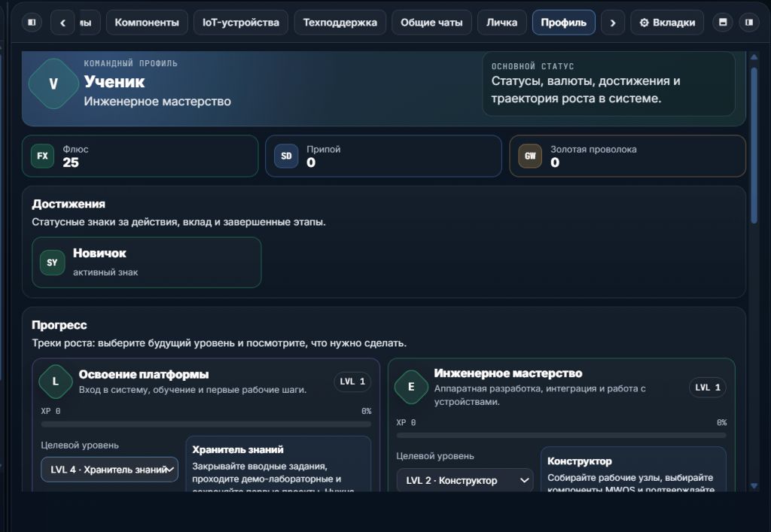The width and height of the screenshot is (771, 532).
Task: Open the Вкладки tab settings button
Action: tap(667, 23)
